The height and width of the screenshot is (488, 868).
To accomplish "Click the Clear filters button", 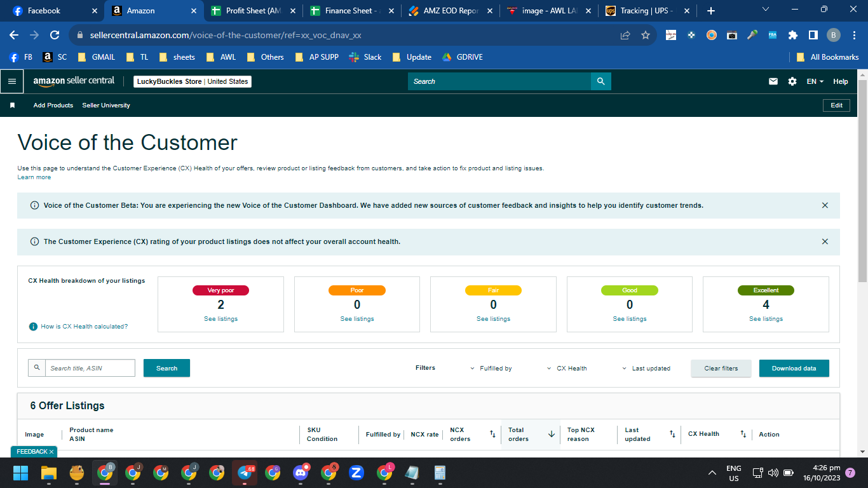I will [721, 369].
